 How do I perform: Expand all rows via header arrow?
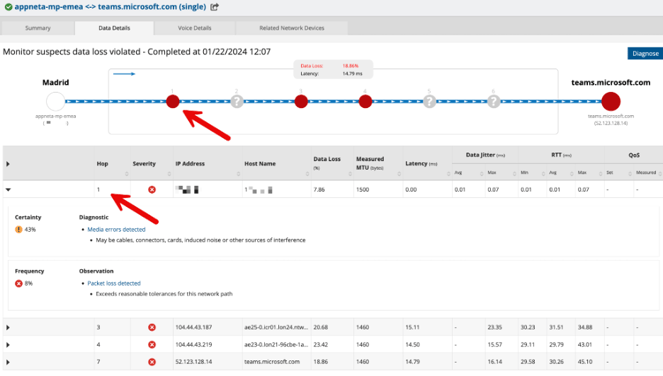[8, 164]
